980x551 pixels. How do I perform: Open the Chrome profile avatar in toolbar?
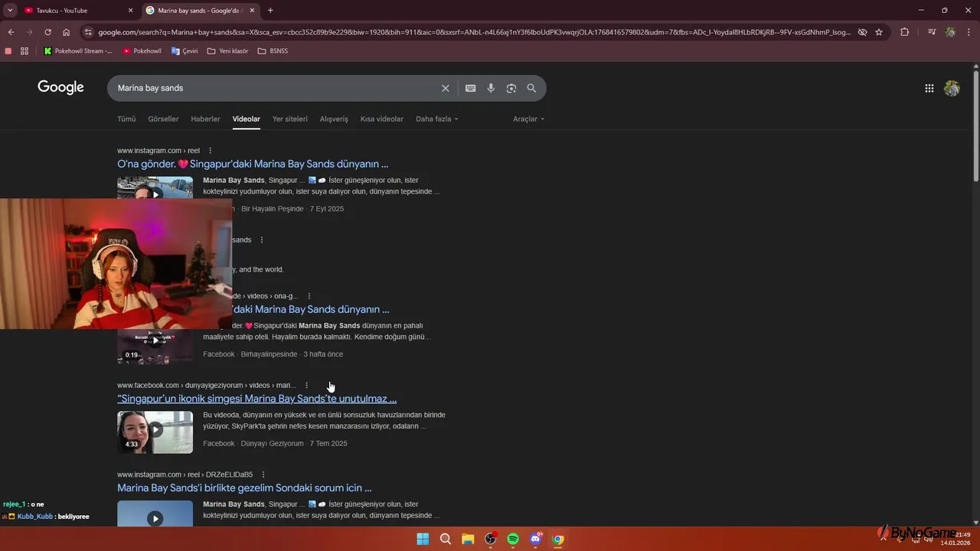pyautogui.click(x=950, y=32)
